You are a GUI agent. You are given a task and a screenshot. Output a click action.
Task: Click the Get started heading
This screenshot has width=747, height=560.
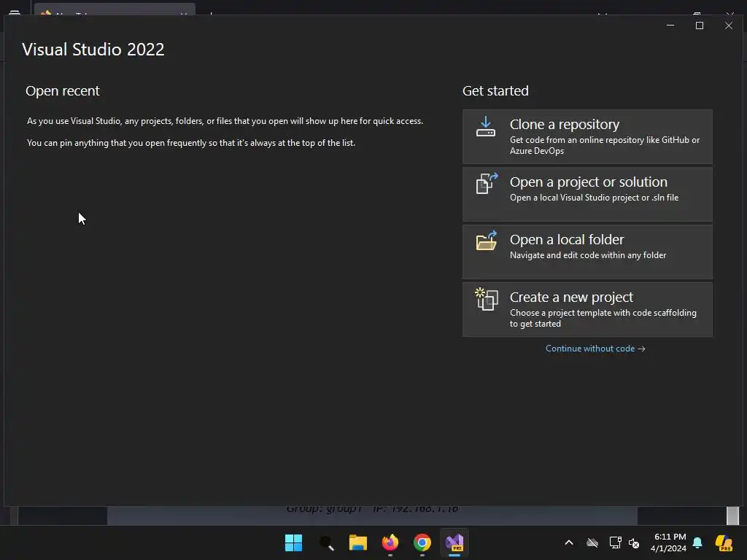coord(495,91)
